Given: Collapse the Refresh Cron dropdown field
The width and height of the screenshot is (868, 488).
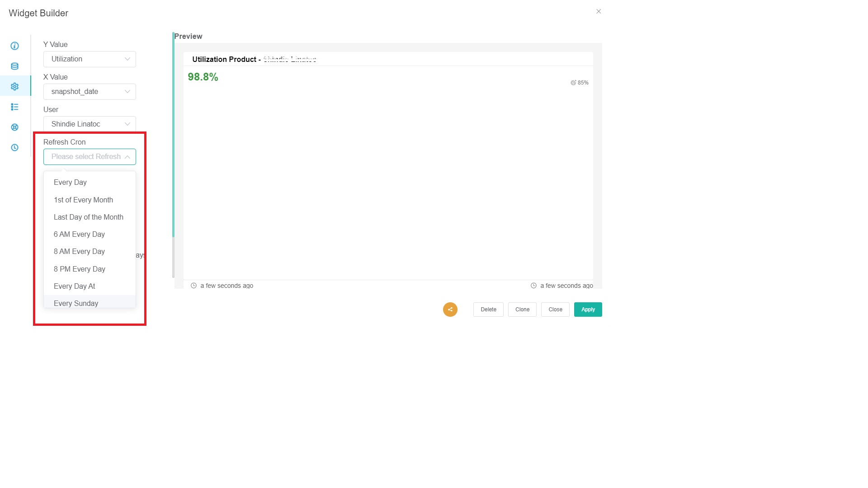Looking at the screenshot, I should pos(90,157).
